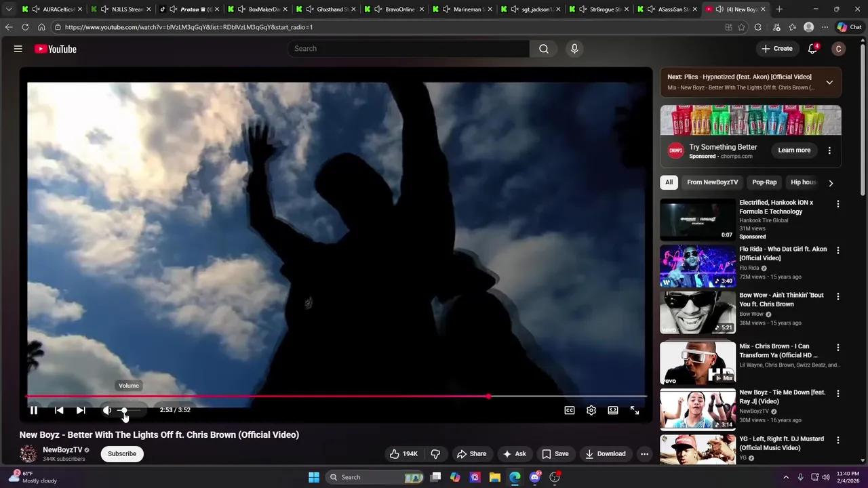Click Learn more on Chomps ad

pos(794,150)
